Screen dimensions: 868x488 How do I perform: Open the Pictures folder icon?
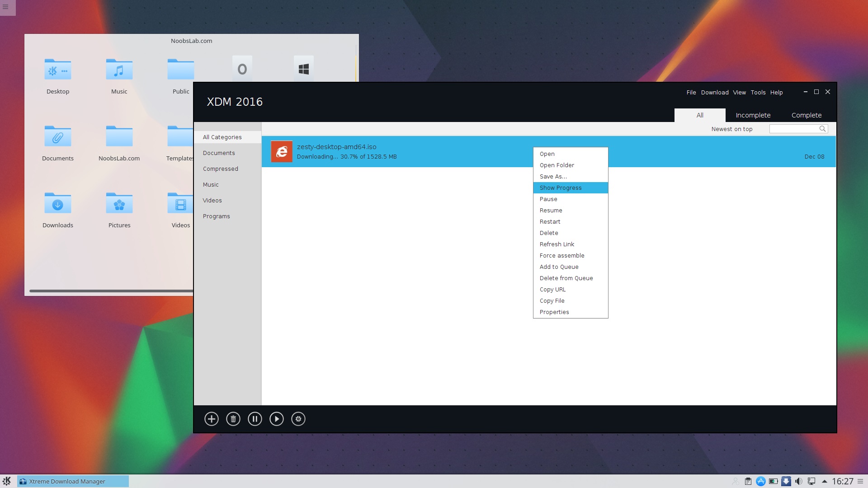[x=119, y=203]
